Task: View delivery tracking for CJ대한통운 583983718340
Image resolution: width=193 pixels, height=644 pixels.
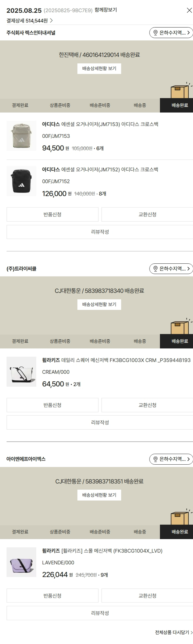Action: tap(99, 305)
